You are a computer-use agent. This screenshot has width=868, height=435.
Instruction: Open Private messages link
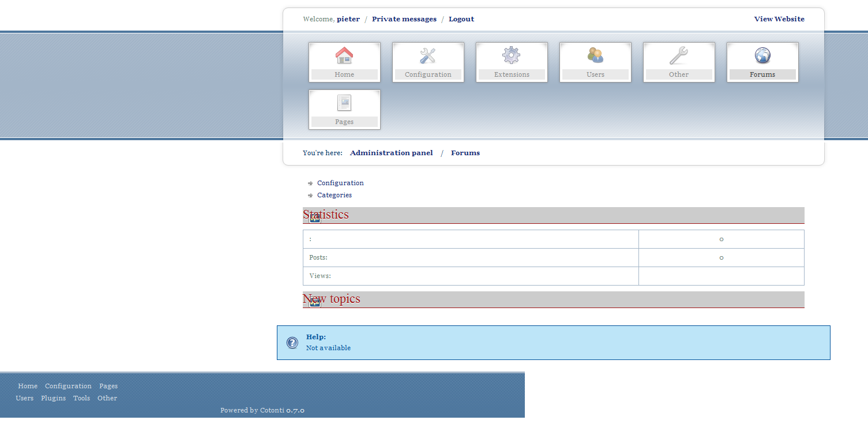(x=404, y=19)
